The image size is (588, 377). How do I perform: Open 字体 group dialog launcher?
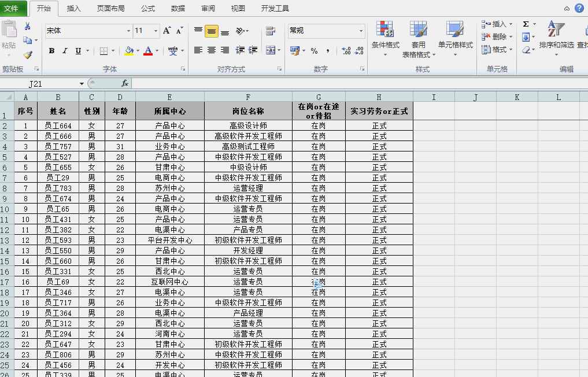pyautogui.click(x=183, y=69)
